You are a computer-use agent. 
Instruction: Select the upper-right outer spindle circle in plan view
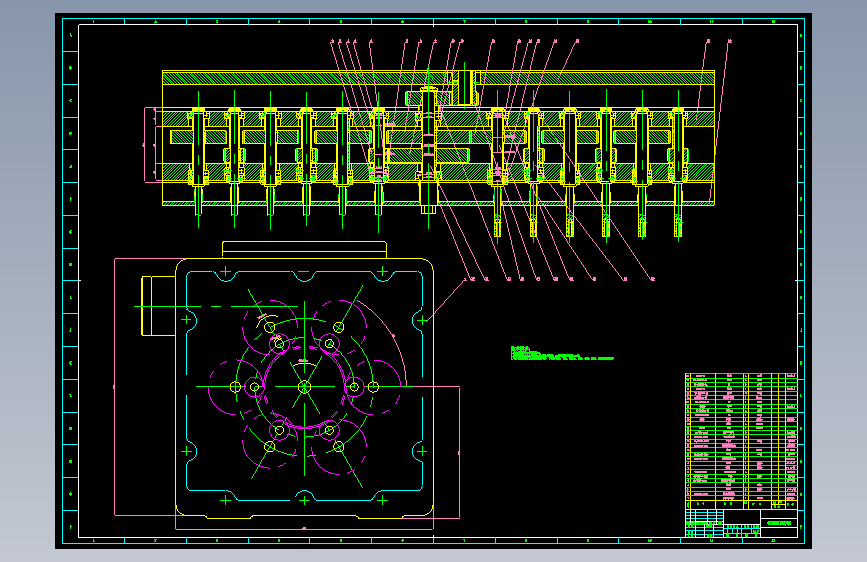click(x=338, y=327)
